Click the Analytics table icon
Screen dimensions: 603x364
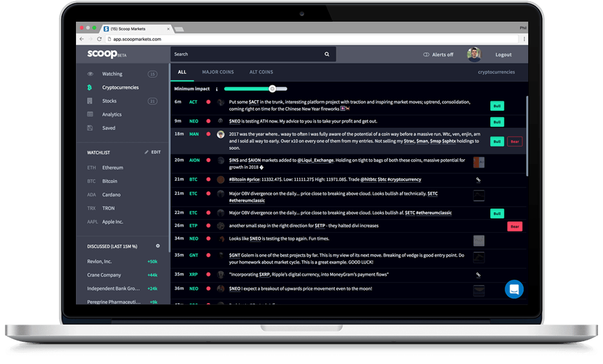(x=90, y=114)
